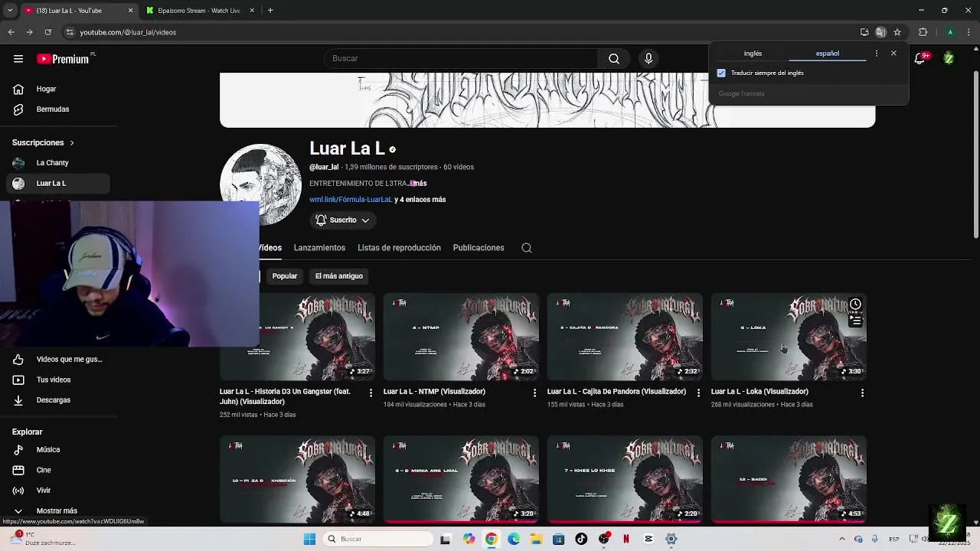
Task: Filter videos by Popular
Action: [285, 276]
